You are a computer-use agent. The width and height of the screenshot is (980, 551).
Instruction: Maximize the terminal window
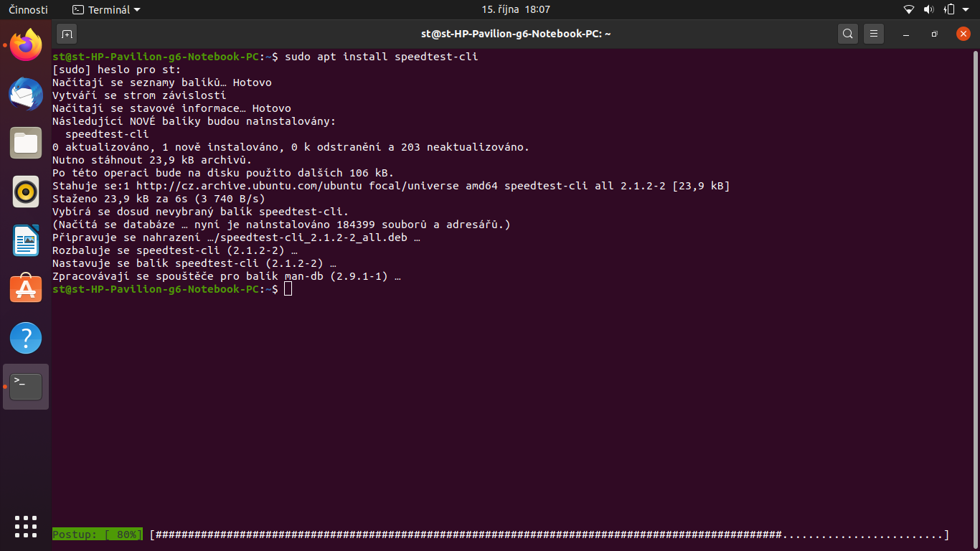tap(934, 34)
